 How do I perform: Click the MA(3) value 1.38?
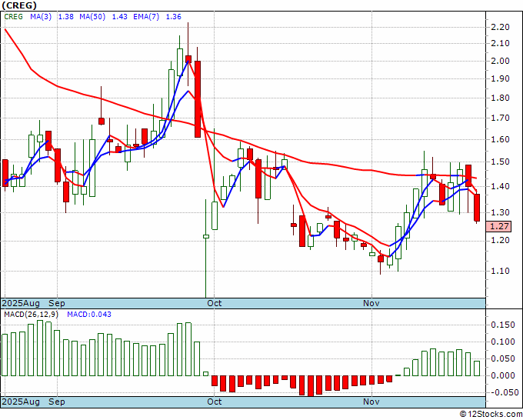pos(66,17)
